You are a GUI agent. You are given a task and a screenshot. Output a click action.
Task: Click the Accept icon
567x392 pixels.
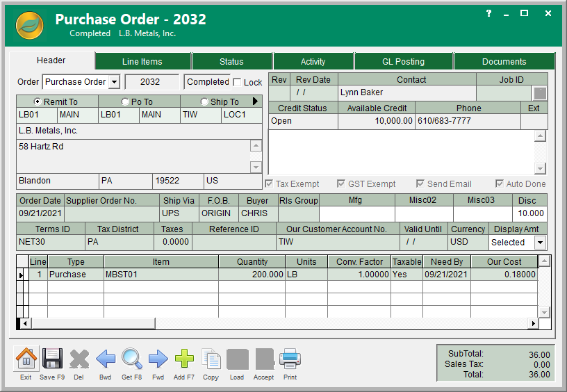265,359
